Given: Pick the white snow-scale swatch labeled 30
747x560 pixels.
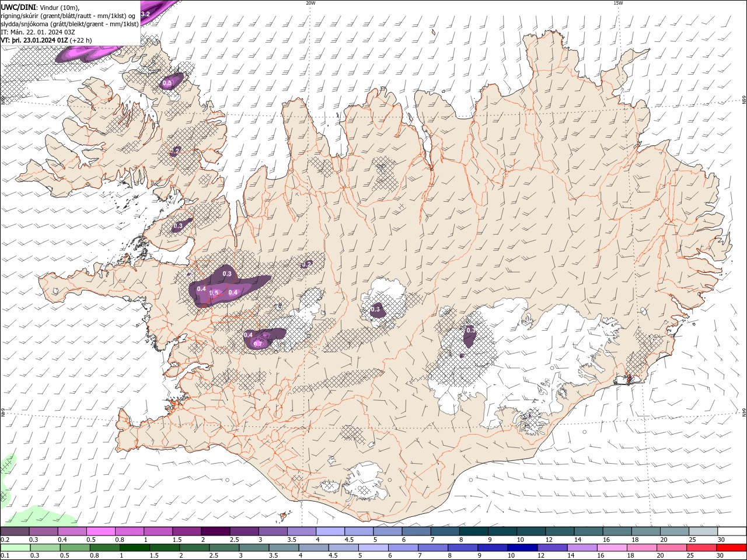Looking at the screenshot, I should pyautogui.click(x=731, y=531).
